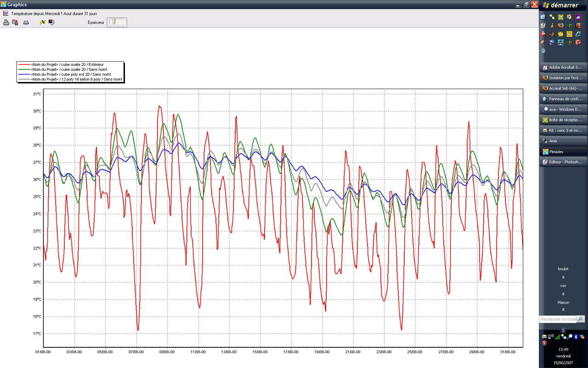Open the color palette toolbar icon
This screenshot has width=588, height=368.
51,22
